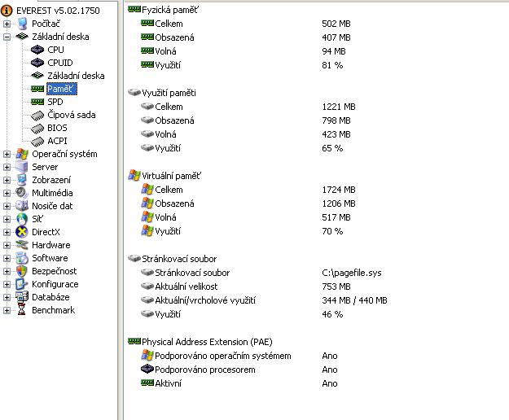Viewport: 509px width, 420px height.
Task: Click the Čipová sada chipset icon
Action: click(x=37, y=115)
